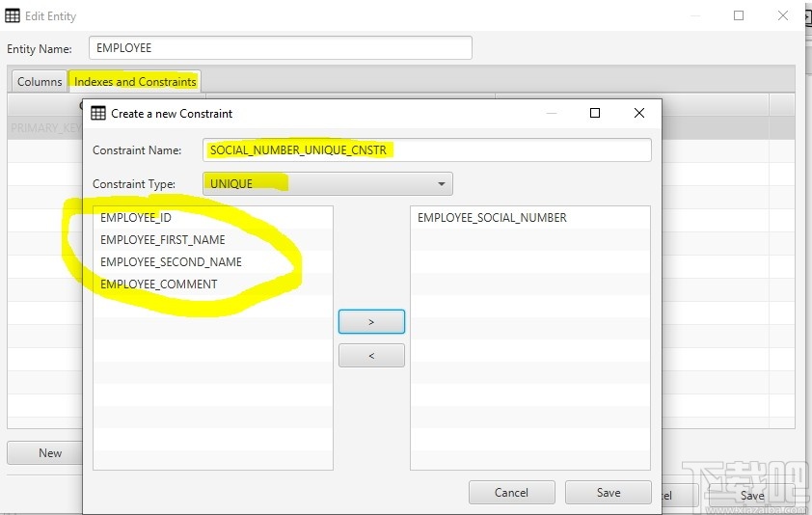The width and height of the screenshot is (812, 515).
Task: Remove column with the < button
Action: (x=371, y=356)
